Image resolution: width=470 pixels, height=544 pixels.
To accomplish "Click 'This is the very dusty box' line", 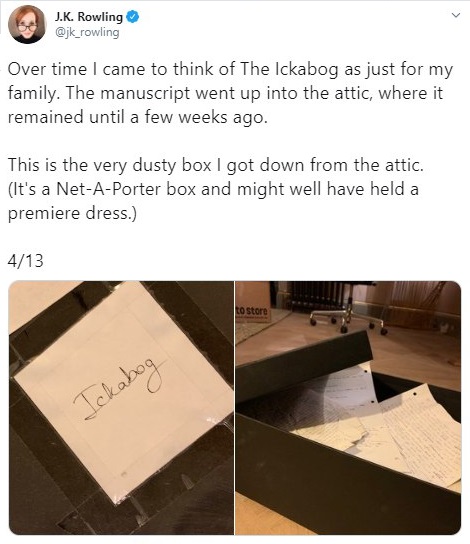I will [x=215, y=165].
